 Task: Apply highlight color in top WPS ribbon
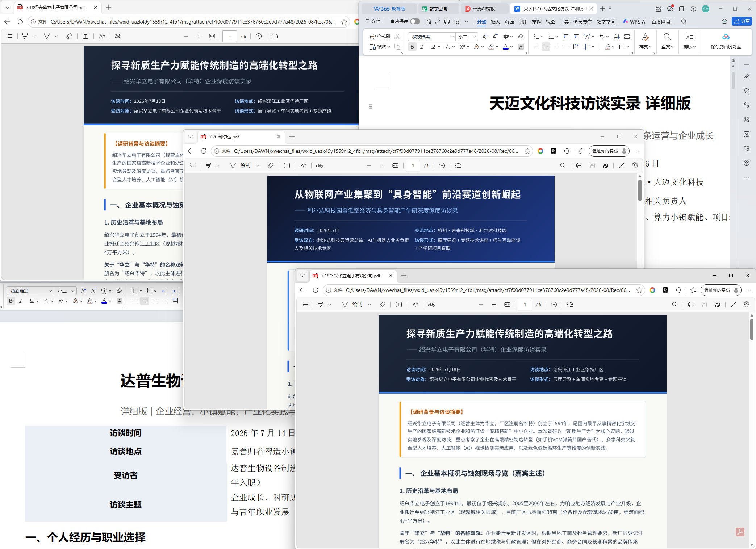click(491, 47)
